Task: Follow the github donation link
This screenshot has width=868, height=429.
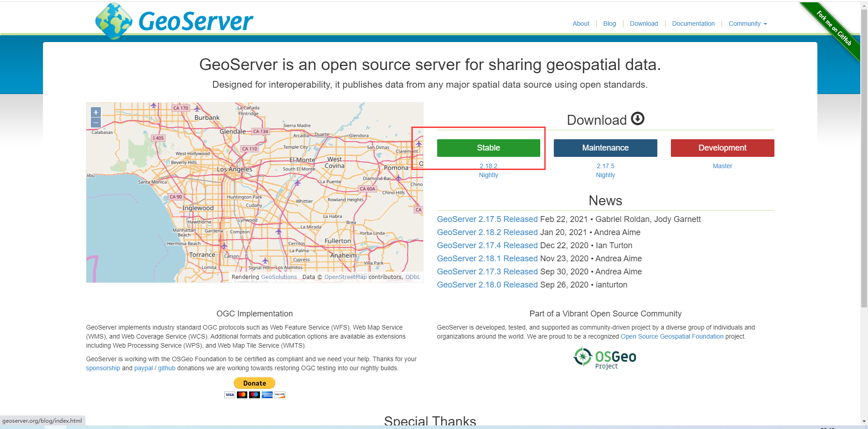Action: pyautogui.click(x=167, y=368)
